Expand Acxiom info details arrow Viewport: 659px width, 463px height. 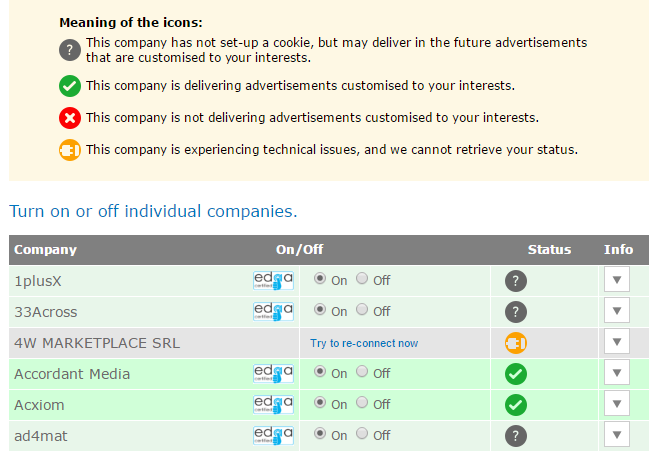pyautogui.click(x=617, y=403)
